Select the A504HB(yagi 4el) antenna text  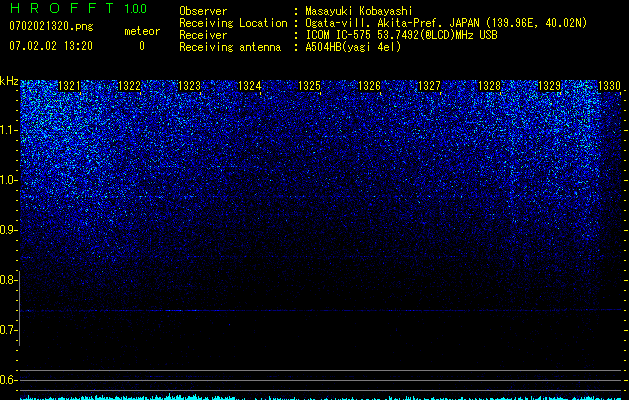tap(353, 47)
